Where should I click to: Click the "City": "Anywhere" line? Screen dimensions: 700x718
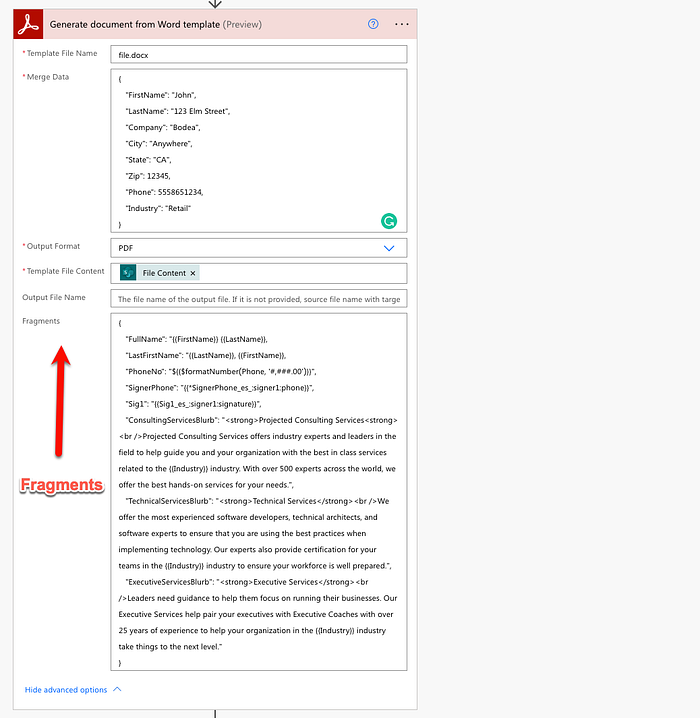pyautogui.click(x=159, y=144)
